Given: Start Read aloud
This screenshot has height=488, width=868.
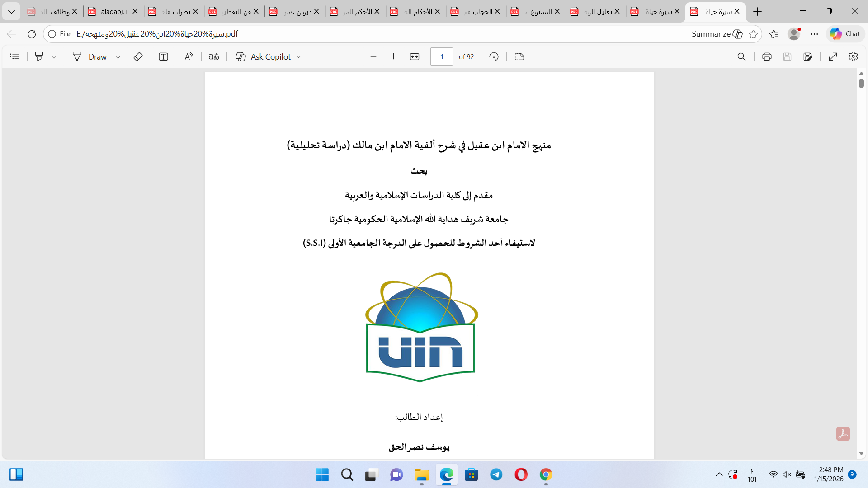Looking at the screenshot, I should coord(189,56).
